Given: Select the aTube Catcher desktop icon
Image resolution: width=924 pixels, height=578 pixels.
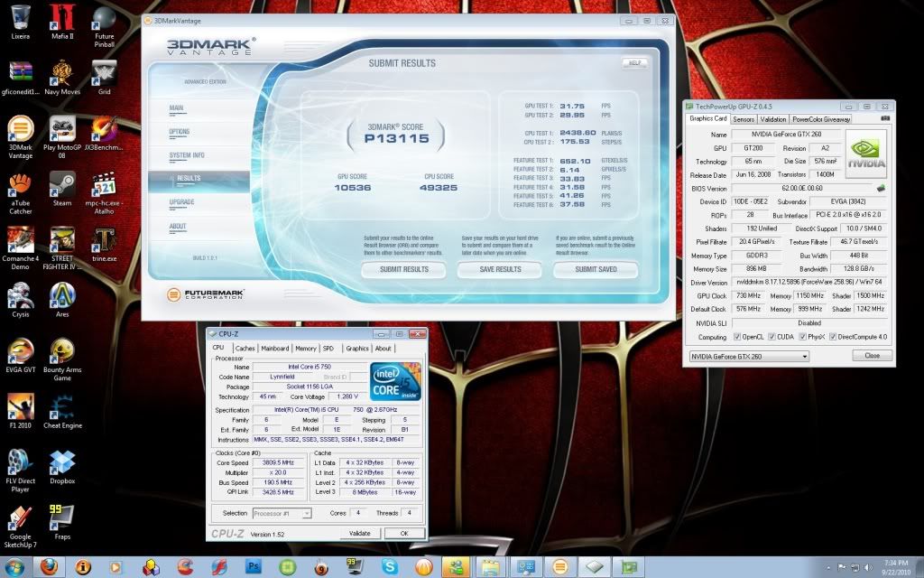Looking at the screenshot, I should click(21, 192).
